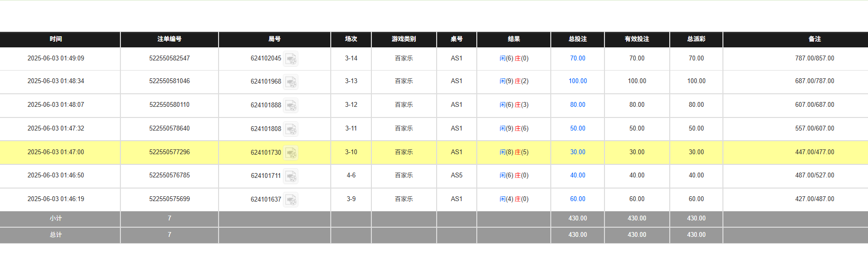
Task: Click the 时间 column header
Action: [56, 39]
